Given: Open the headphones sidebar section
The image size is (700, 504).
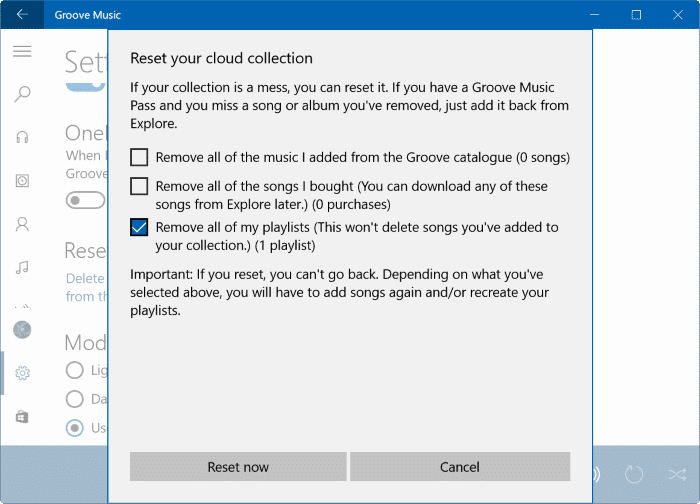Looking at the screenshot, I should (22, 137).
